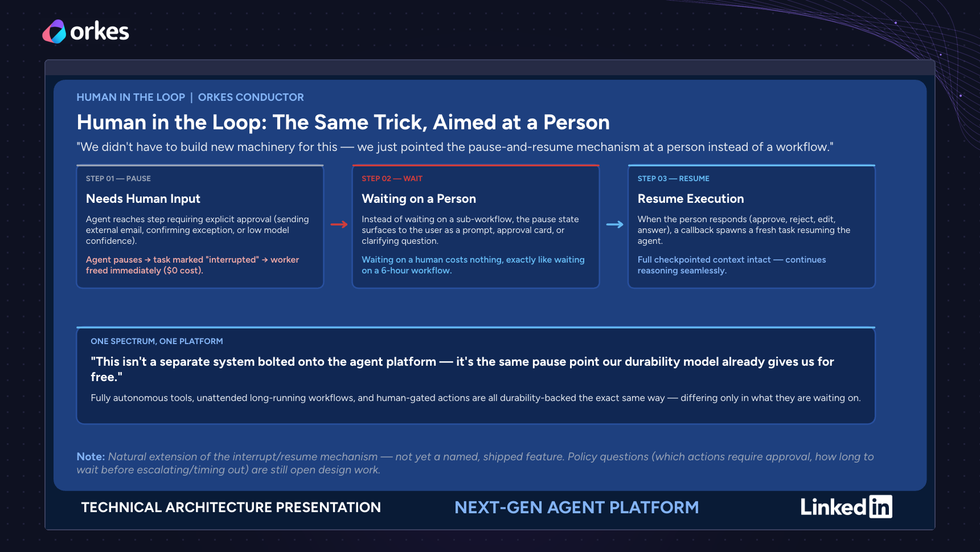Click the LinkedIn 'in' logo icon

pyautogui.click(x=880, y=506)
